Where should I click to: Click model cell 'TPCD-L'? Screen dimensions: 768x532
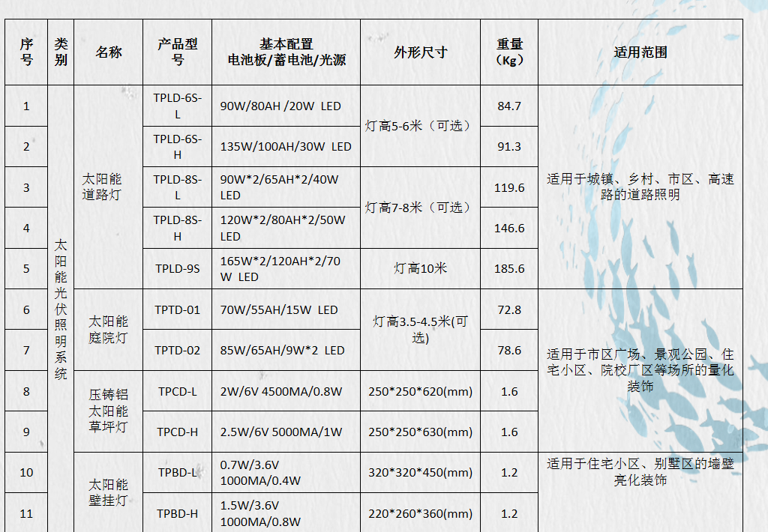click(177, 391)
